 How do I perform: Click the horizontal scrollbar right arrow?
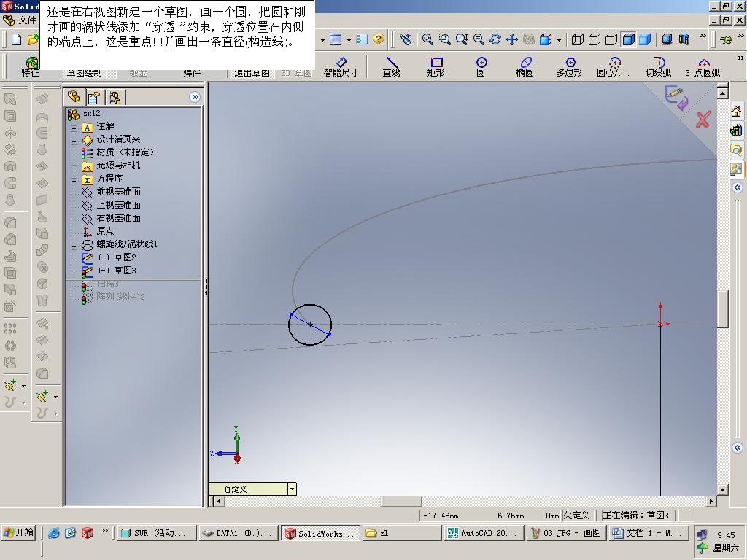711,501
